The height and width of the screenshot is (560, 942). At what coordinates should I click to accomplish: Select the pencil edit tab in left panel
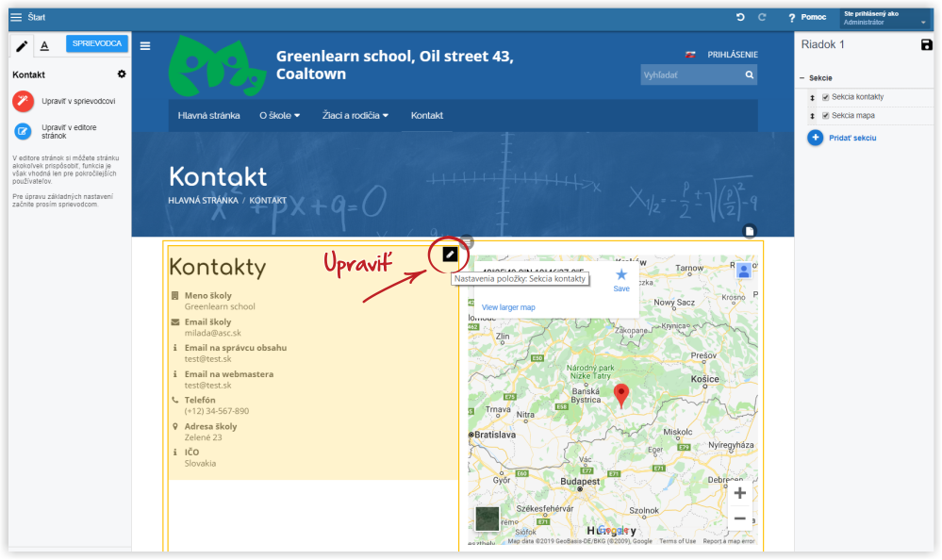23,46
